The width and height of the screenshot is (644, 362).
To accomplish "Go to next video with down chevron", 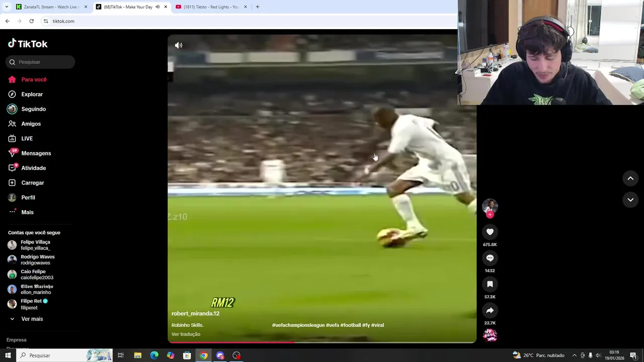I will pos(630,200).
